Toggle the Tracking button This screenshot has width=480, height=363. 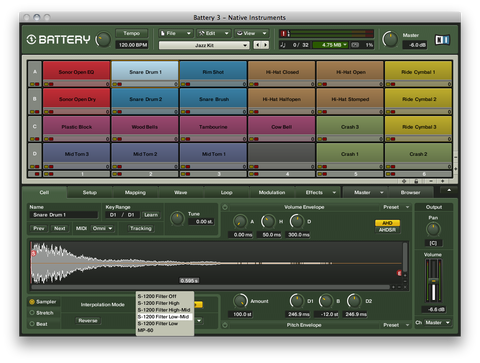coord(141,228)
